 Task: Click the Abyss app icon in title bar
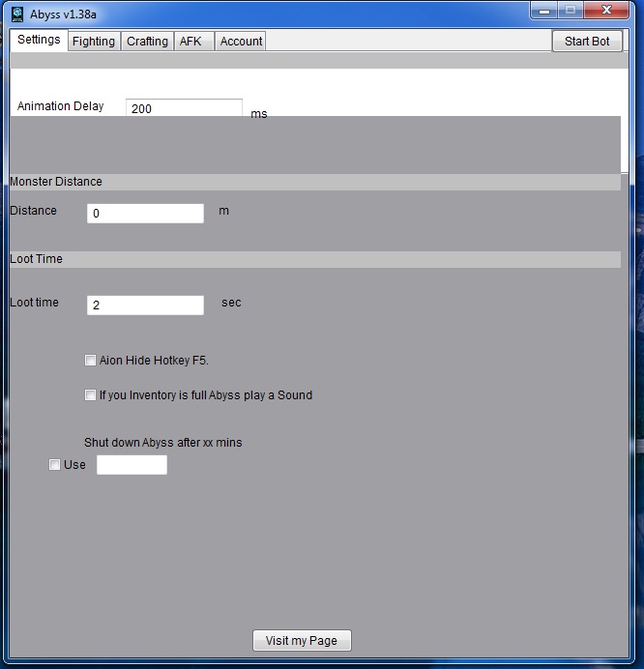click(x=17, y=15)
